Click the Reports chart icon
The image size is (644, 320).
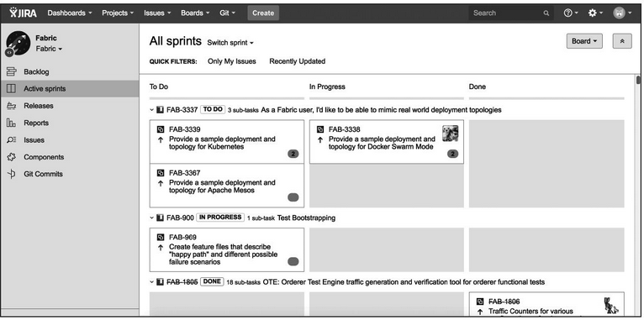tap(11, 123)
